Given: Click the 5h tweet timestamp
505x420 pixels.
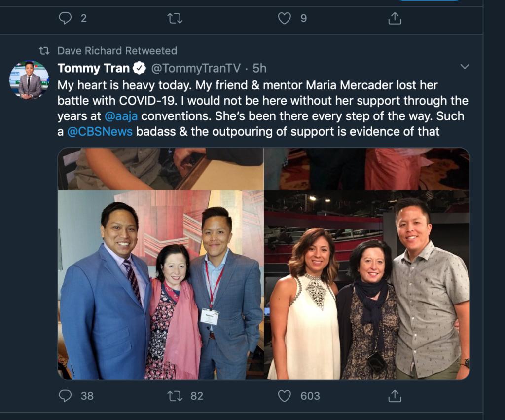Looking at the screenshot, I should 260,68.
